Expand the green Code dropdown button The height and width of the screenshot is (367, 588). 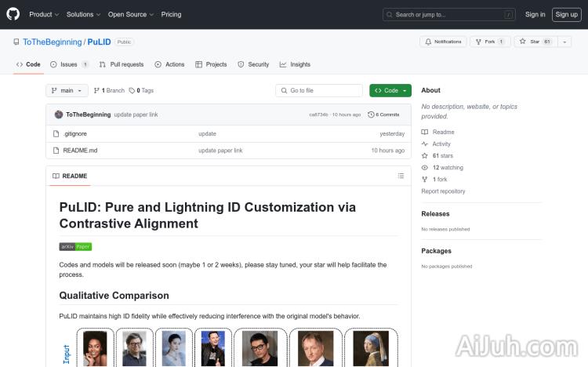390,90
